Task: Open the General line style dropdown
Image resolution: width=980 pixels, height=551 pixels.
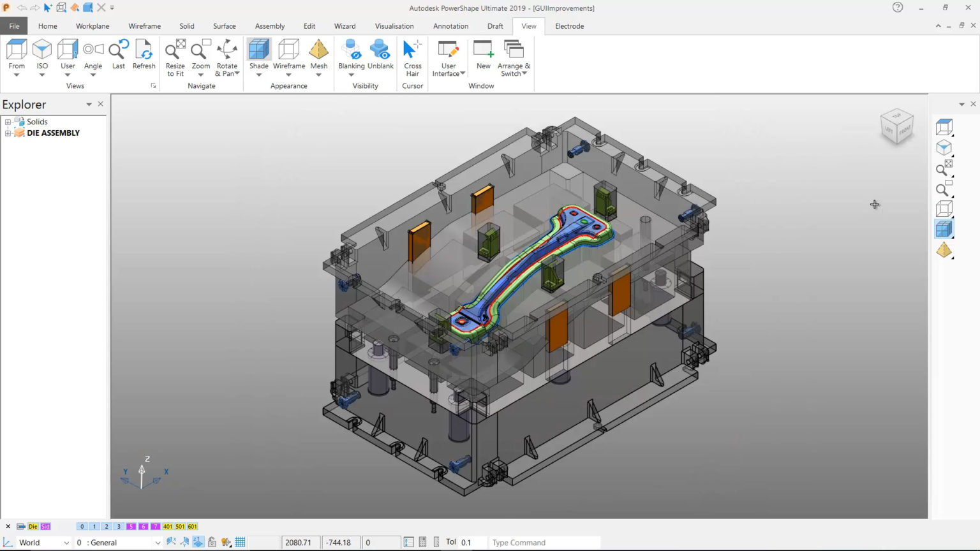Action: click(x=156, y=542)
